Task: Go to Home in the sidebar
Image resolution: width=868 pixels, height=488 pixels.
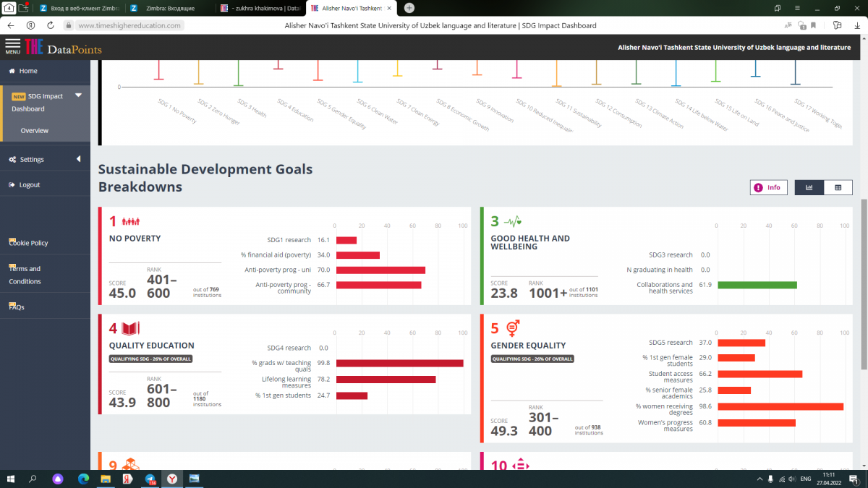Action: [x=28, y=71]
